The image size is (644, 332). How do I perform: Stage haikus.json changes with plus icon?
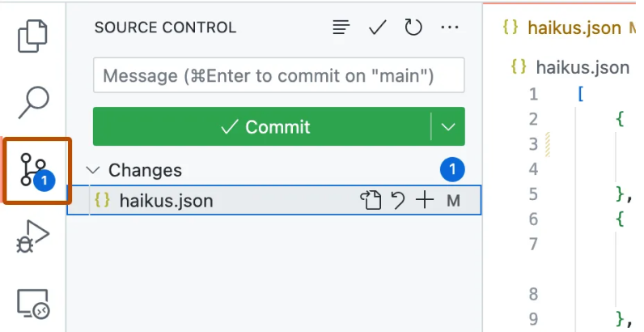point(425,200)
